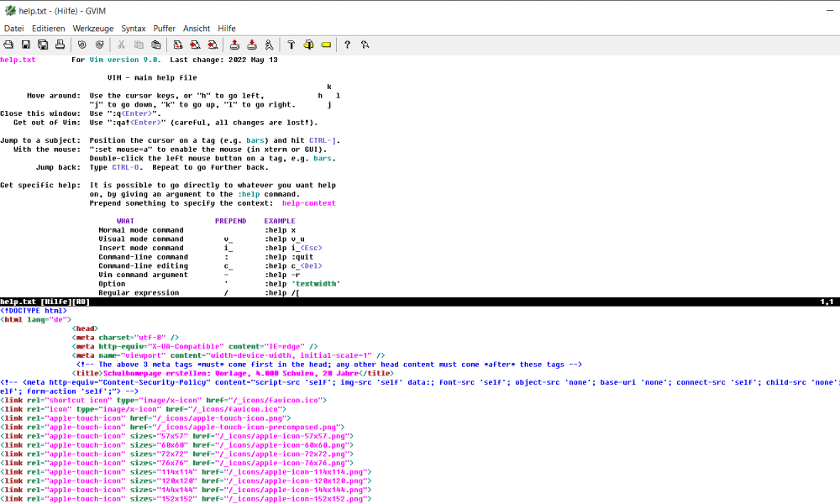
Task: Click the Save current file icon
Action: click(26, 45)
